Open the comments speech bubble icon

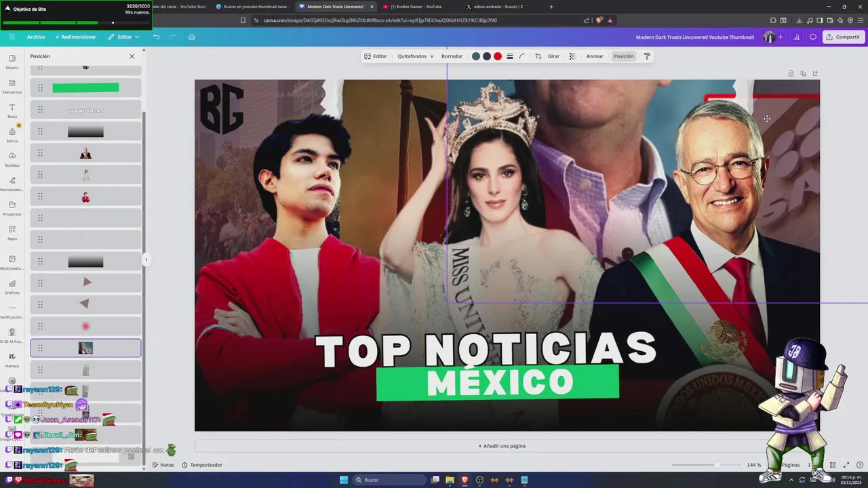click(813, 37)
